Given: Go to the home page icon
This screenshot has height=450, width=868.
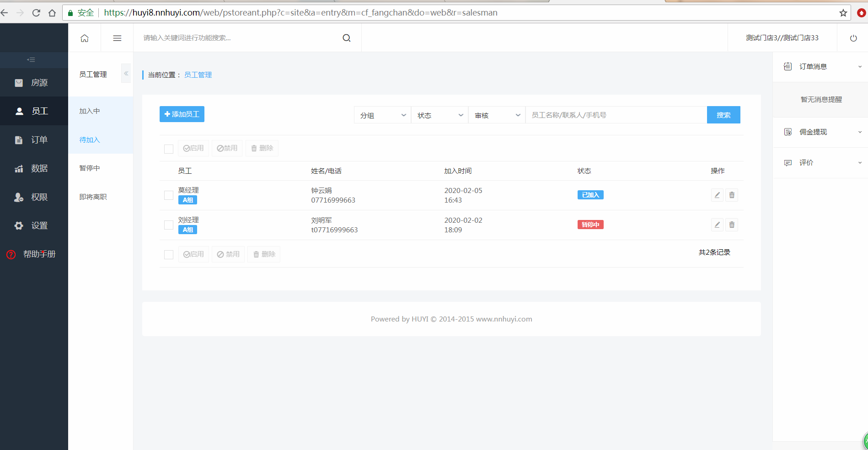Looking at the screenshot, I should [85, 38].
